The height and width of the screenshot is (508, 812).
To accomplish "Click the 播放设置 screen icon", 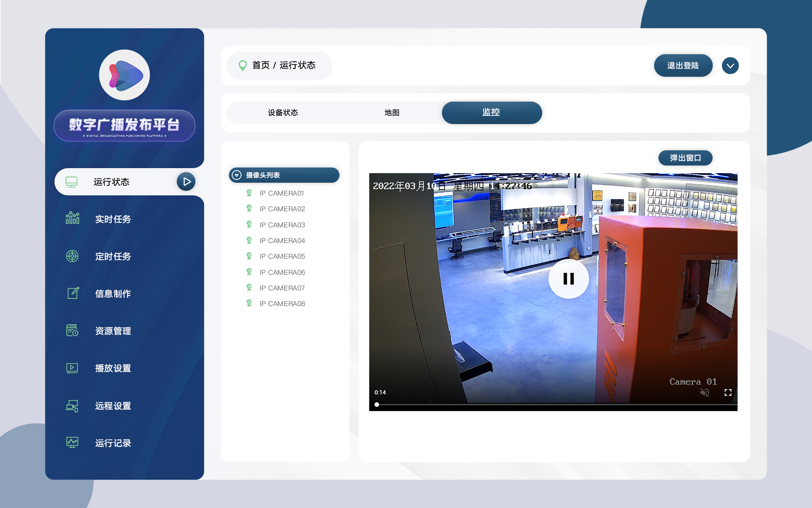I will click(72, 368).
